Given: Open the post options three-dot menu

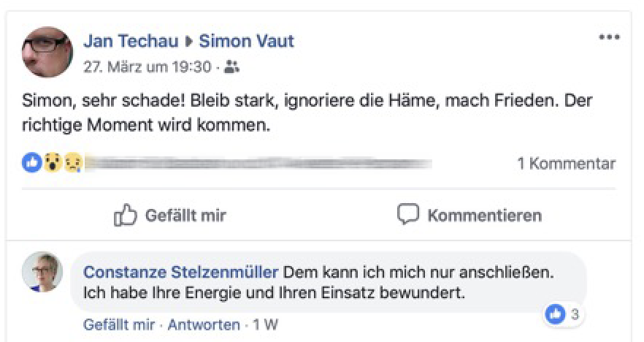Looking at the screenshot, I should click(x=608, y=38).
